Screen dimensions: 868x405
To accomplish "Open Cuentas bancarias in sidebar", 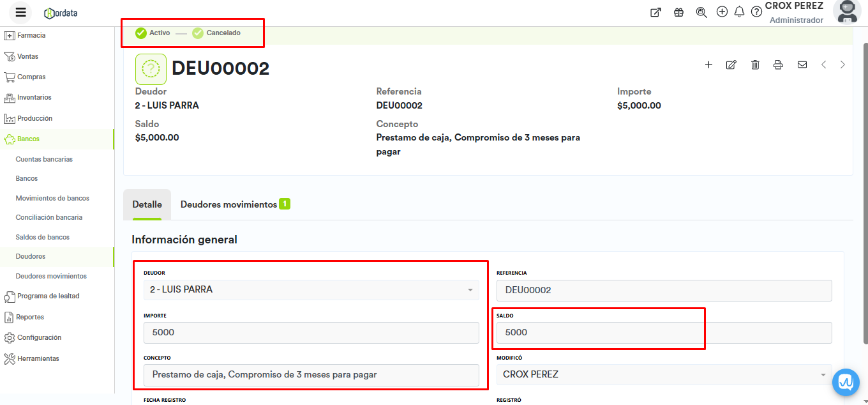I will click(x=44, y=159).
